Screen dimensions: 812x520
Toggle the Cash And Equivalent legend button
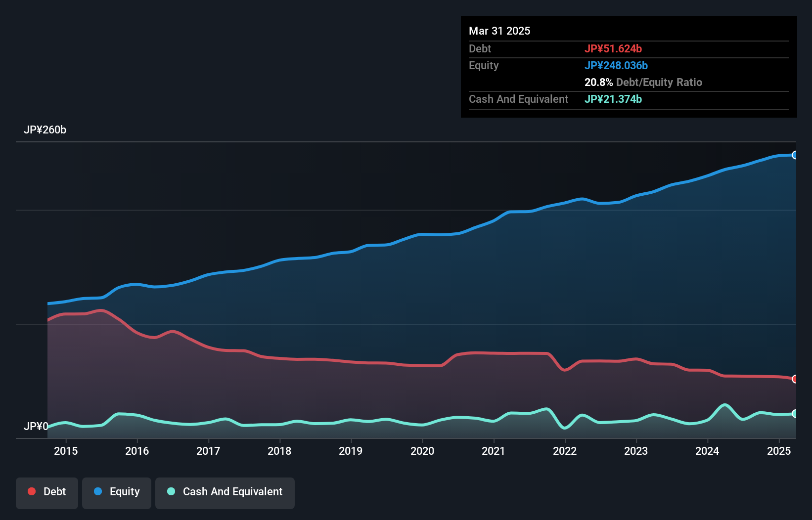tap(225, 492)
